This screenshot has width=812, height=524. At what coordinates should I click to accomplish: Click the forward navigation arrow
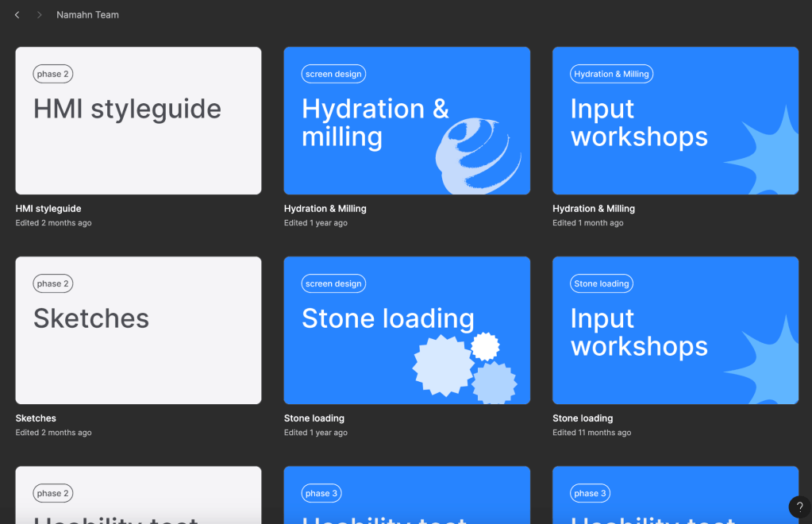(x=39, y=15)
